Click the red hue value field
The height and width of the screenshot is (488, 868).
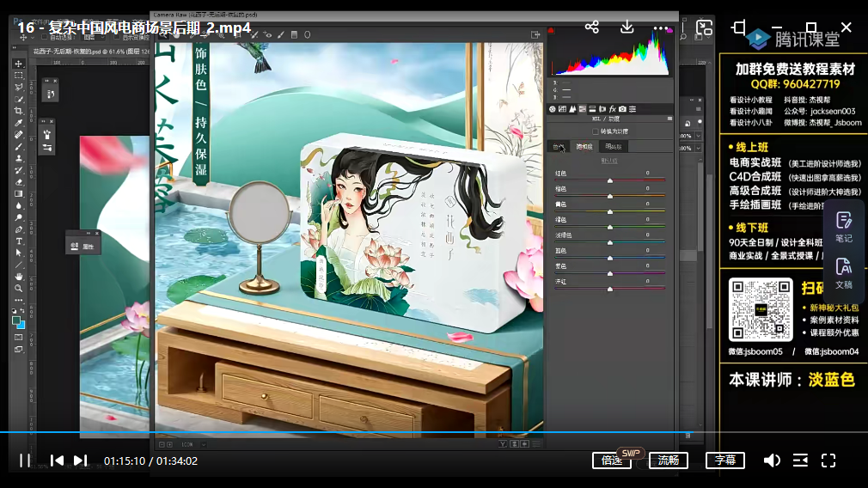point(647,174)
